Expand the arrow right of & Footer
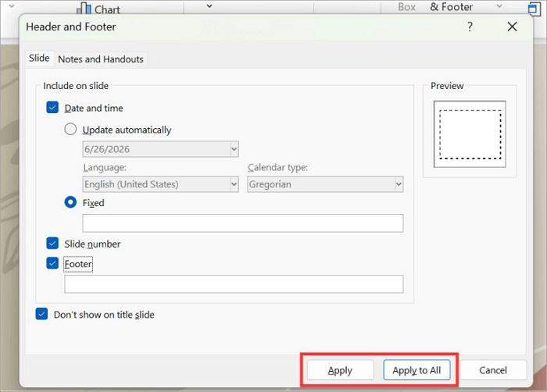Image resolution: width=547 pixels, height=392 pixels. coord(499,6)
